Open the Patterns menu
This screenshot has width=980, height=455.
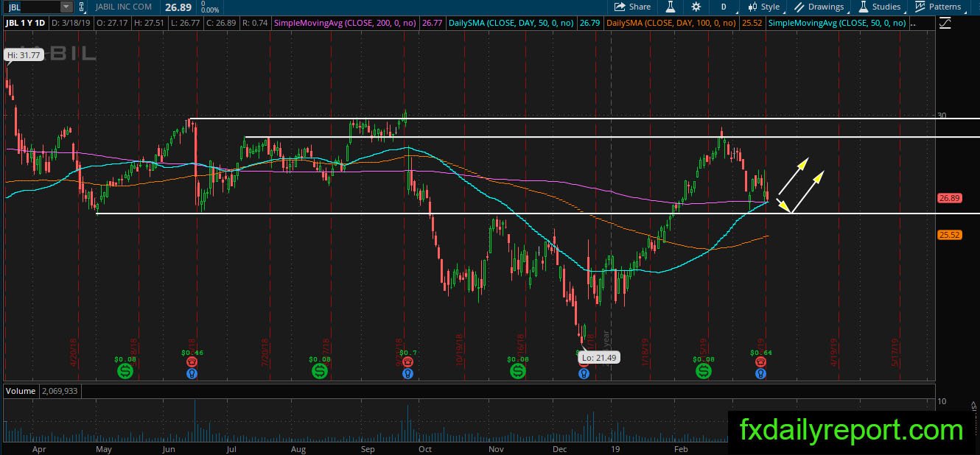[938, 7]
